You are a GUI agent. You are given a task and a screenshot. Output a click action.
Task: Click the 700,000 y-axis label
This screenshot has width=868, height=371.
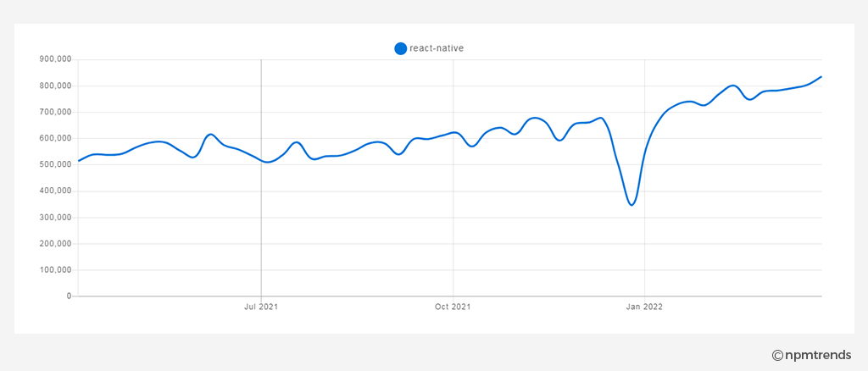(x=55, y=113)
